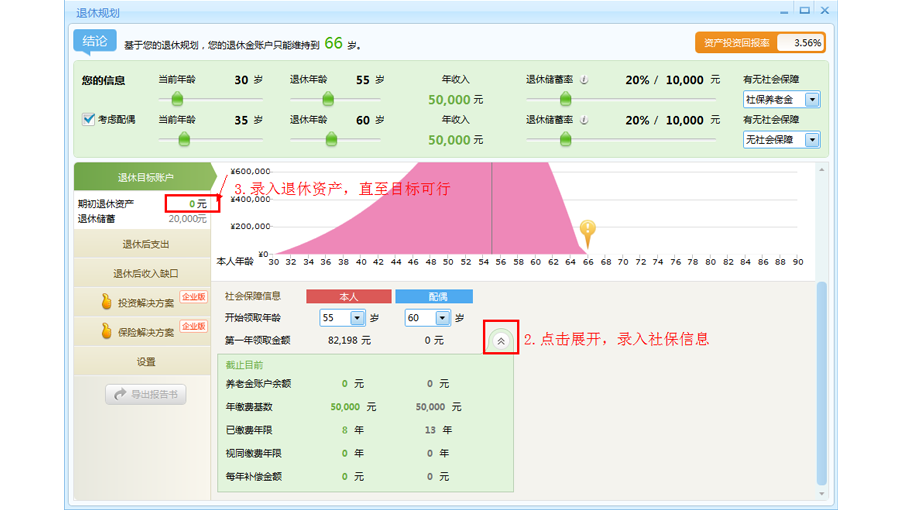900x510 pixels.
Task: Click the 企业版 badge beside 保险解决方案
Action: [193, 326]
